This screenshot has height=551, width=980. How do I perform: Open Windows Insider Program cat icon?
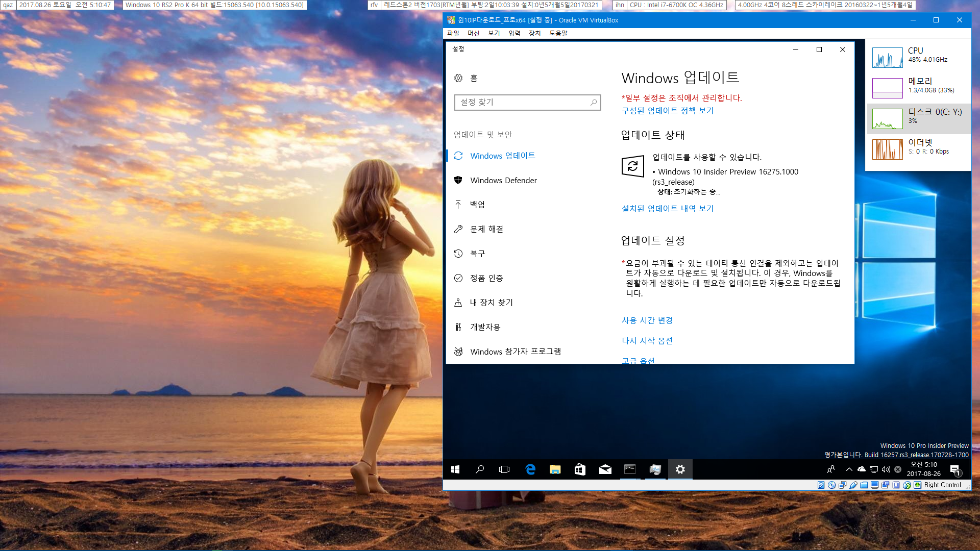tap(458, 352)
